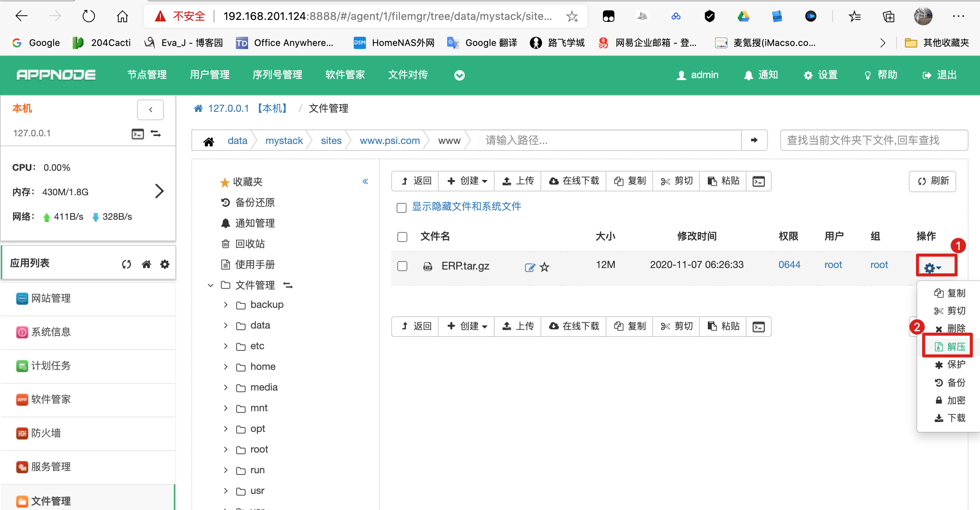
Task: Open 设置 in top bar
Action: [820, 75]
